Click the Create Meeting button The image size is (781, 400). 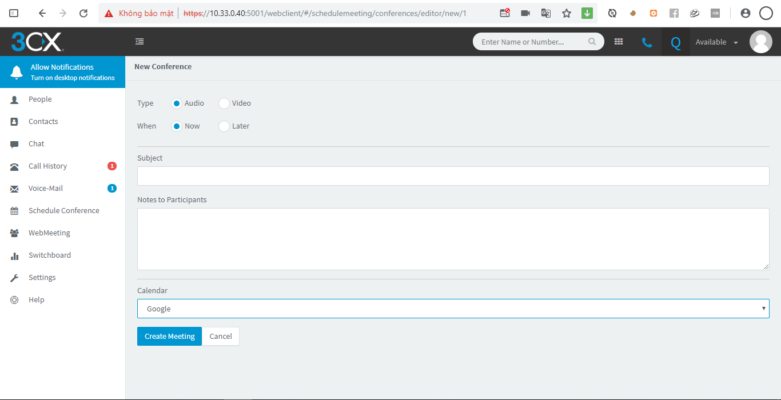(x=169, y=336)
